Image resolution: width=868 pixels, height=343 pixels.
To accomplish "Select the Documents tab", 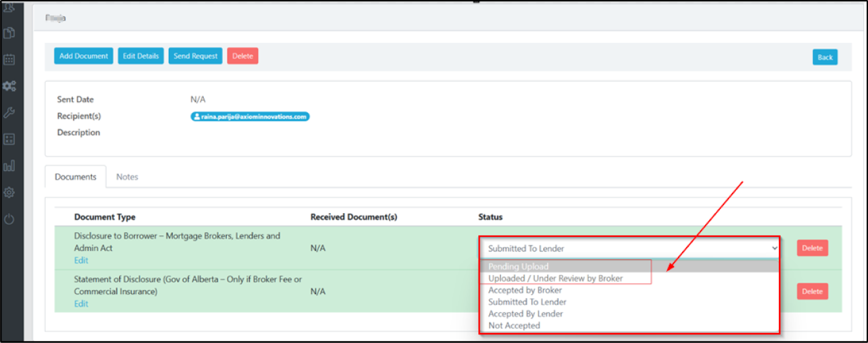I will pyautogui.click(x=76, y=177).
